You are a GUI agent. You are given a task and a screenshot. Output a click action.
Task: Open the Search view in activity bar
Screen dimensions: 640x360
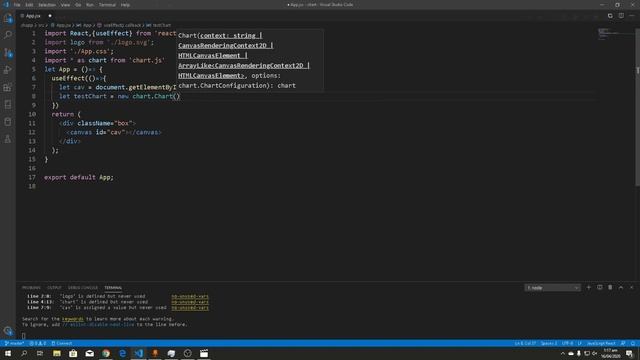click(x=8, y=35)
